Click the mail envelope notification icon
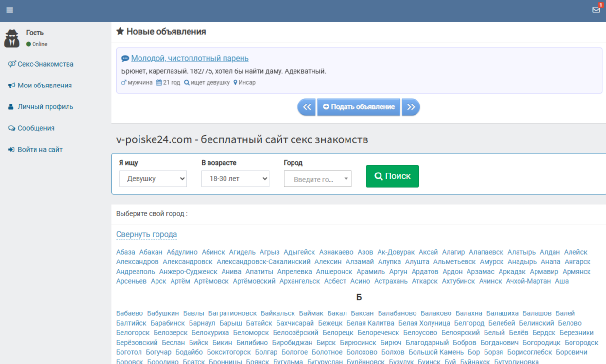606x364 pixels. [596, 10]
